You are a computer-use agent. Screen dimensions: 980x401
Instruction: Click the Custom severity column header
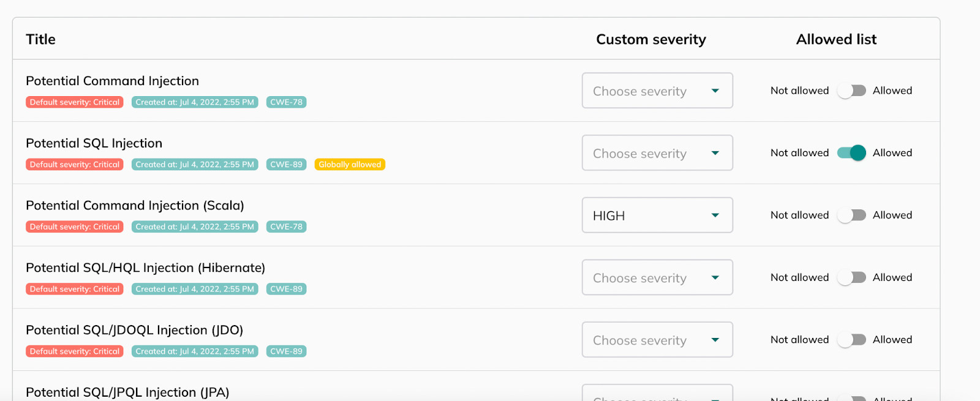(x=650, y=39)
